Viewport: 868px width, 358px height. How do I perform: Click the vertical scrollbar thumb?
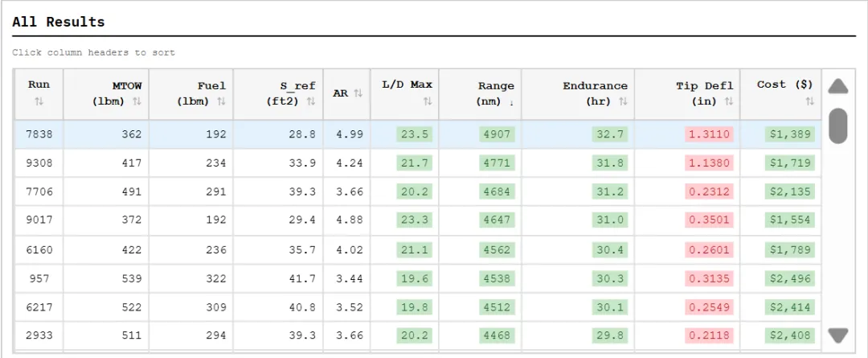(x=838, y=126)
